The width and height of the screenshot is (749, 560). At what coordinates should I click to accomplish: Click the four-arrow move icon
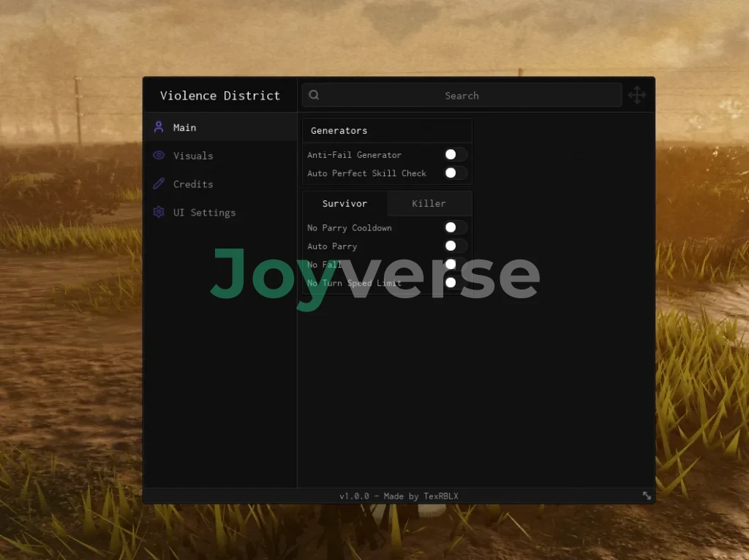click(x=637, y=95)
